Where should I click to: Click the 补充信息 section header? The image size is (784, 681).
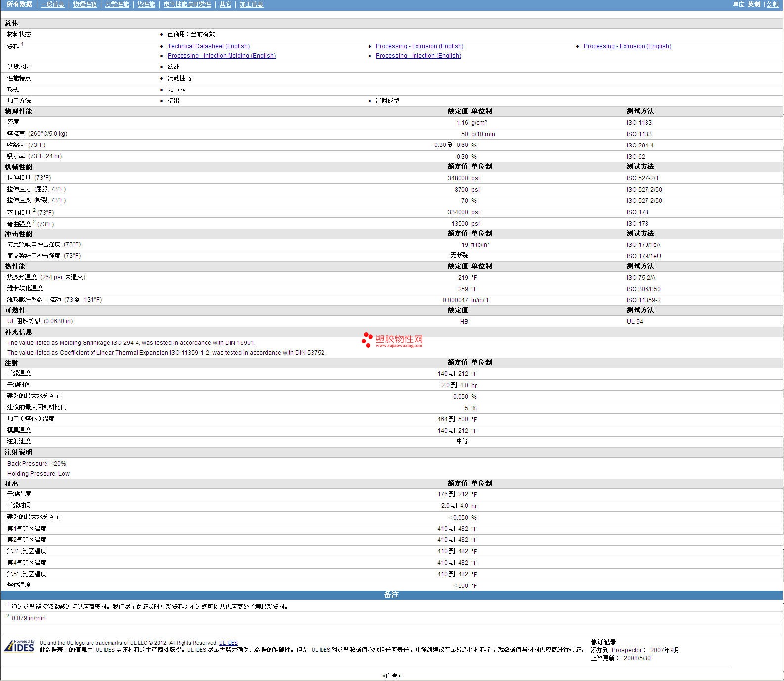[19, 332]
